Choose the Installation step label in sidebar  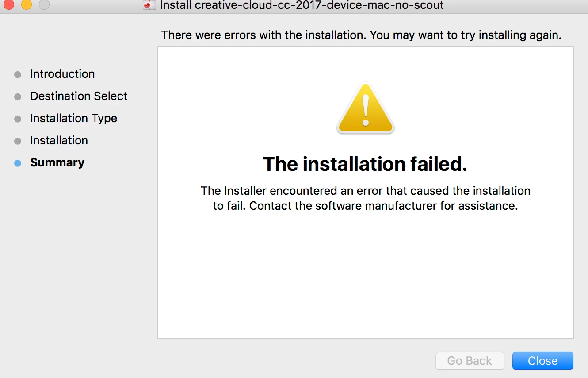click(x=59, y=140)
